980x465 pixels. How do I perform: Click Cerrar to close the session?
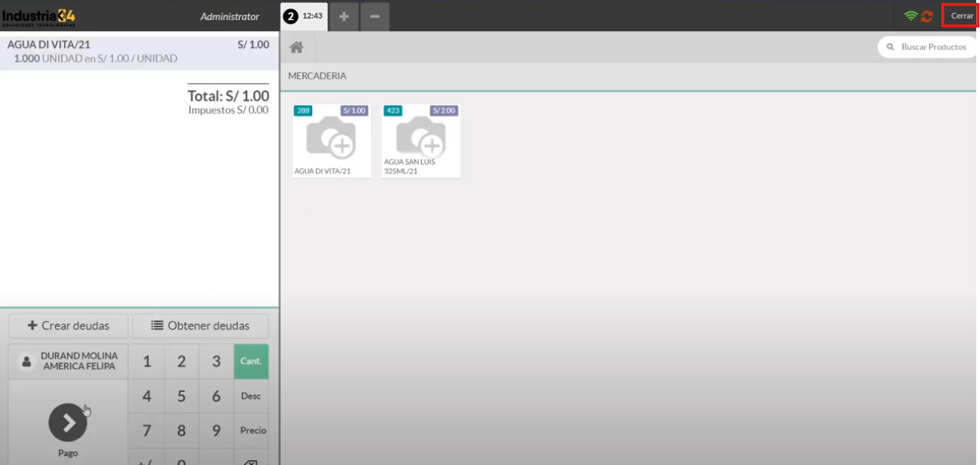[x=962, y=16]
